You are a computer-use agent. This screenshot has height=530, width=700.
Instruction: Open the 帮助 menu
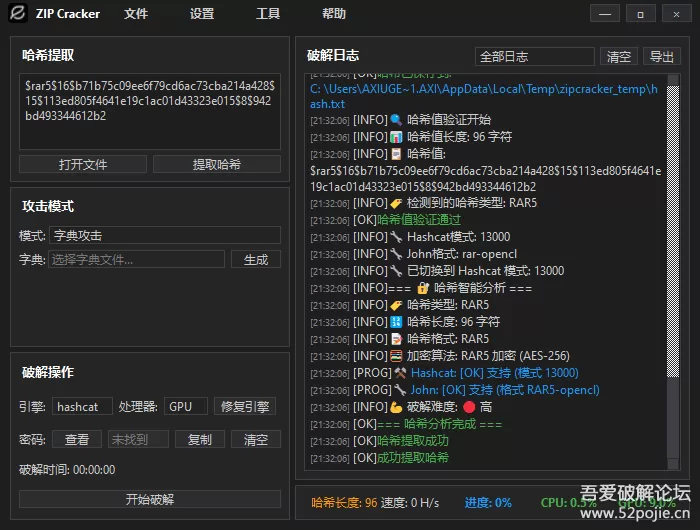click(334, 14)
